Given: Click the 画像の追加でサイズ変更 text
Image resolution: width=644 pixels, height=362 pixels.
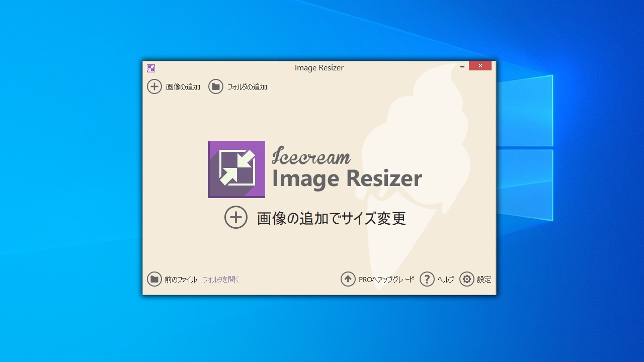Looking at the screenshot, I should pyautogui.click(x=332, y=218).
